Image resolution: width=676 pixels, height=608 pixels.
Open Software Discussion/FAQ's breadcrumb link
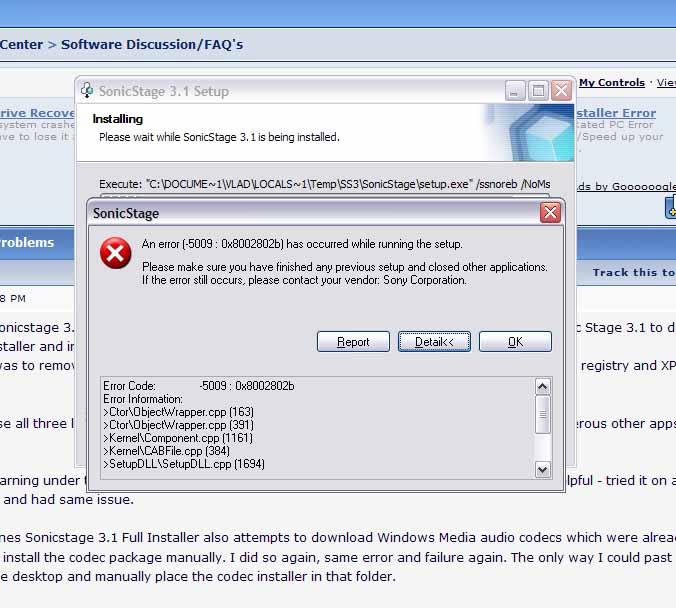click(x=152, y=44)
